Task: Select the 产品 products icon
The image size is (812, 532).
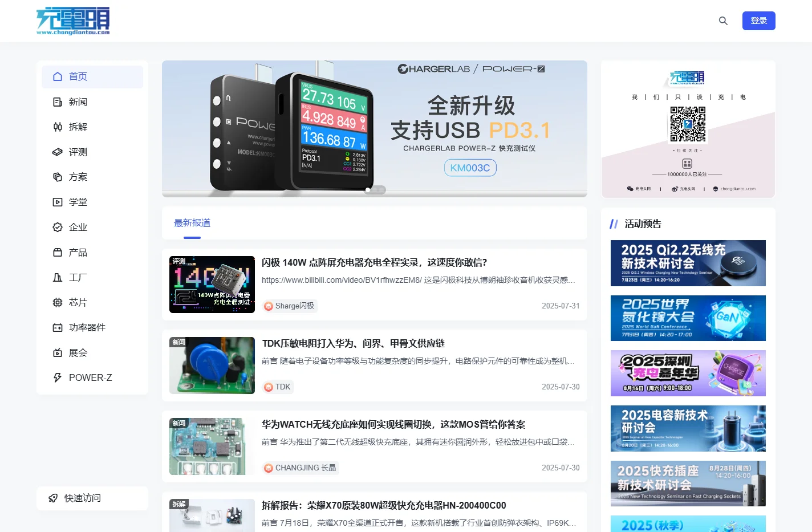Action: coord(58,253)
